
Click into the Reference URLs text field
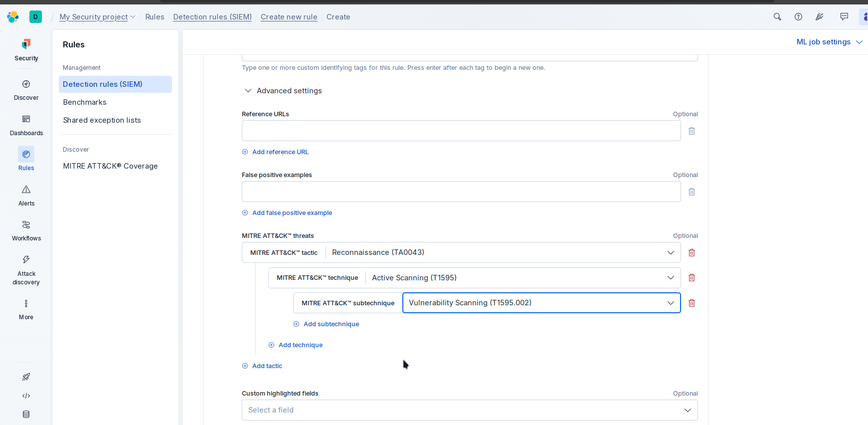461,131
